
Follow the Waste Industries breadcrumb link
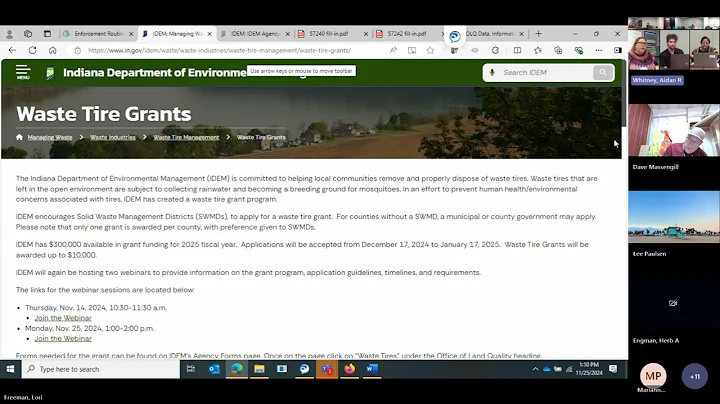click(112, 137)
